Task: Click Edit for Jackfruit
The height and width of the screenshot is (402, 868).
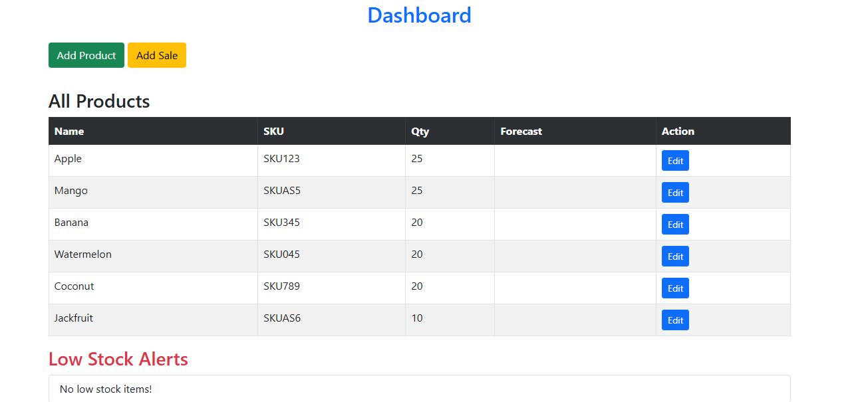Action: coord(675,320)
